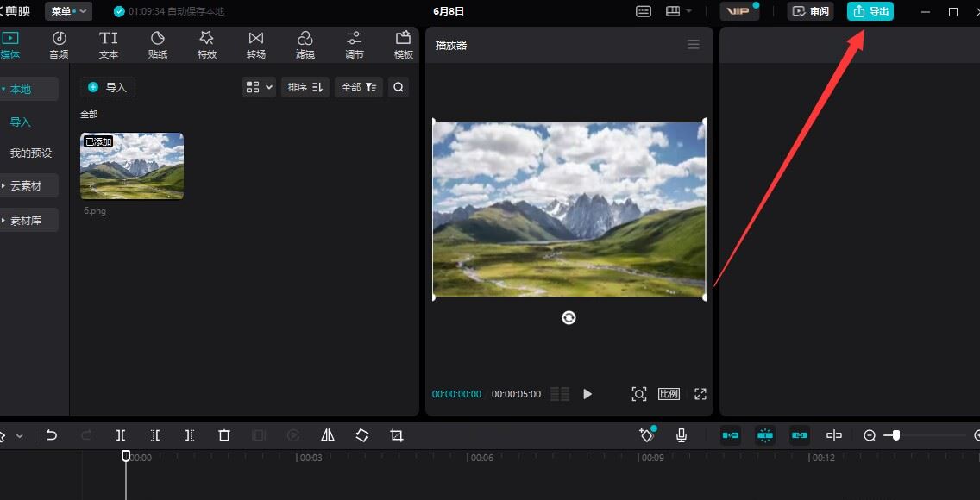Open the 全部 filter menu
Screen dimensions: 980x500
point(359,87)
